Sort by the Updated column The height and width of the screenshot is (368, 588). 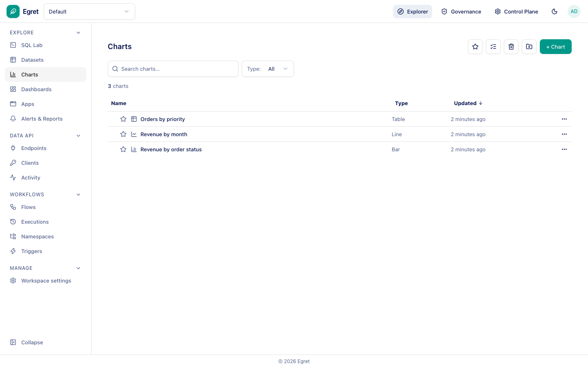click(x=468, y=103)
